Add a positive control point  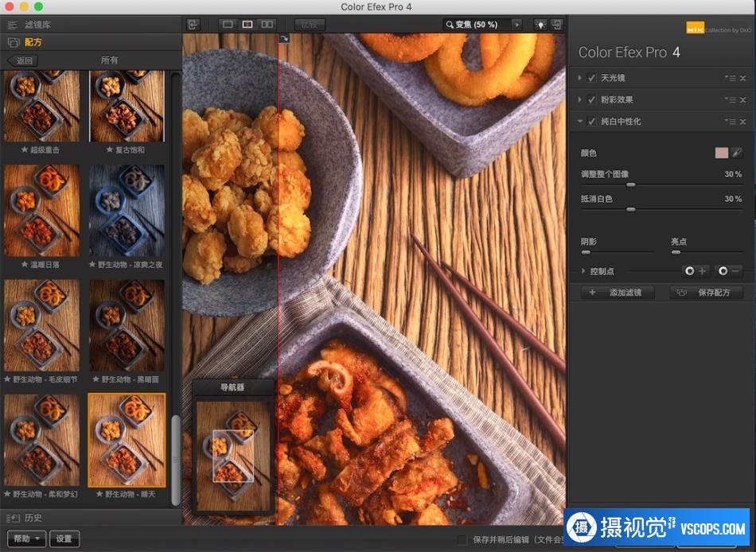(x=695, y=271)
